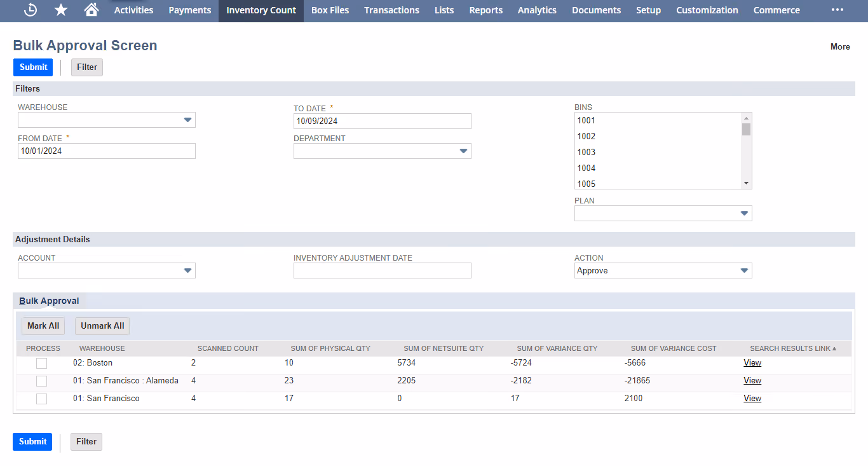Click the NetSuite qty value 5734

407,363
